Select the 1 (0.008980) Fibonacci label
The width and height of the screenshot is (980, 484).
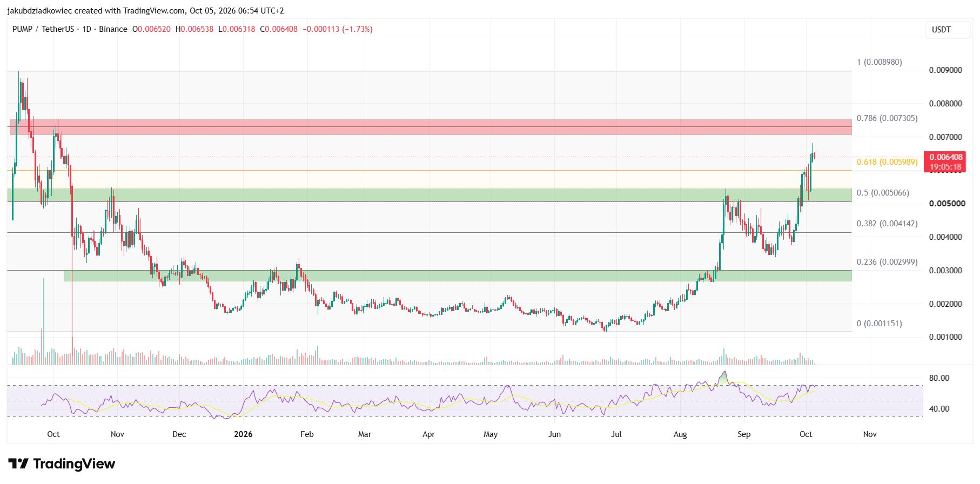(879, 62)
